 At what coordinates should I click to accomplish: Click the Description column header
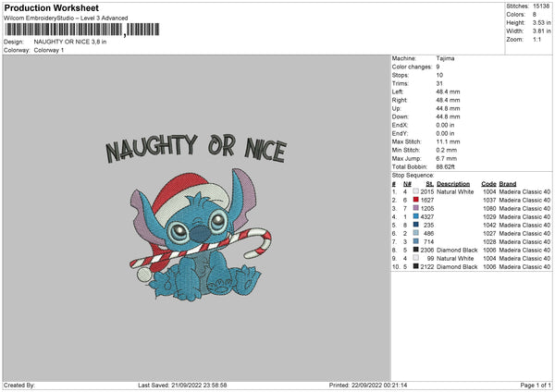[453, 184]
